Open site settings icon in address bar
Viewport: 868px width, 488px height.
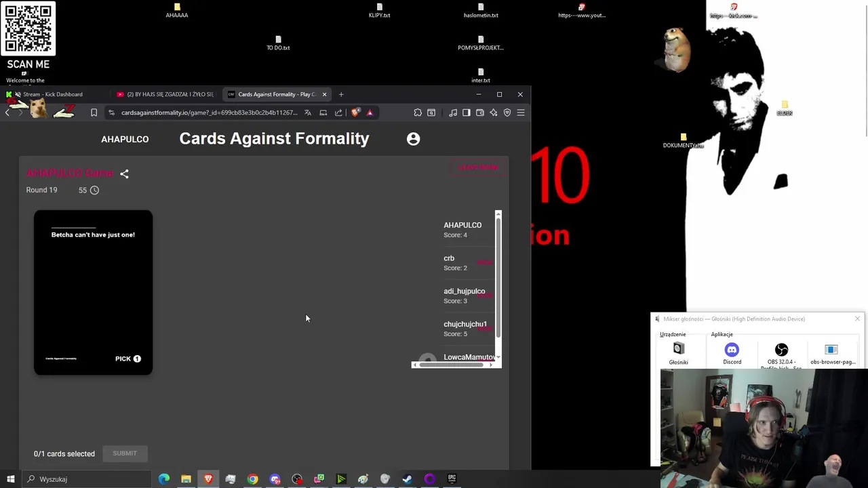point(111,113)
